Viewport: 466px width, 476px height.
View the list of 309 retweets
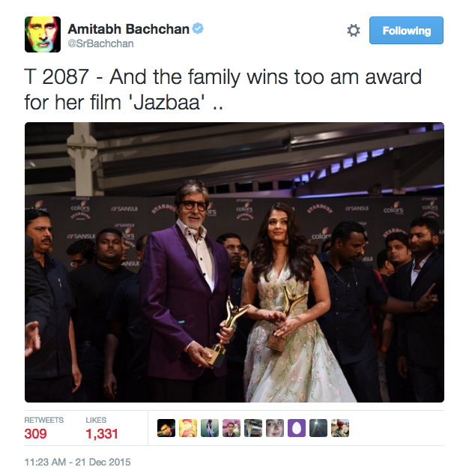[x=43, y=428]
